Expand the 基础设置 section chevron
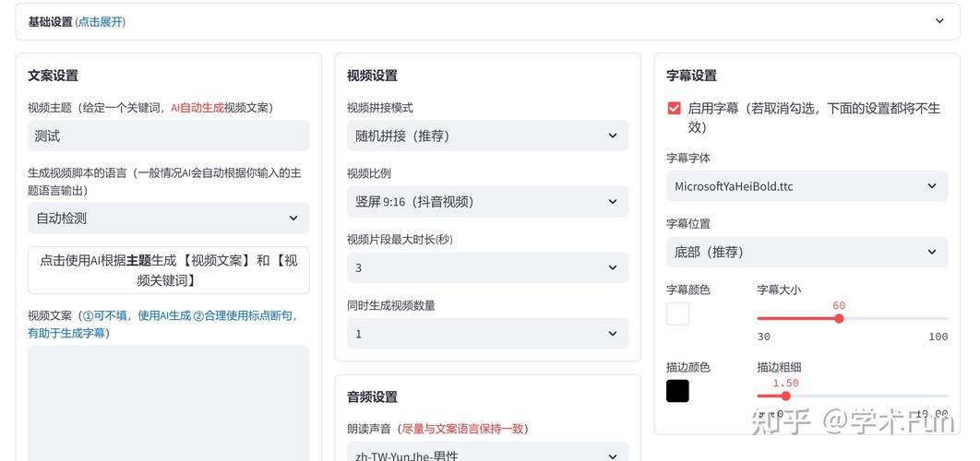980x461 pixels. point(939,21)
